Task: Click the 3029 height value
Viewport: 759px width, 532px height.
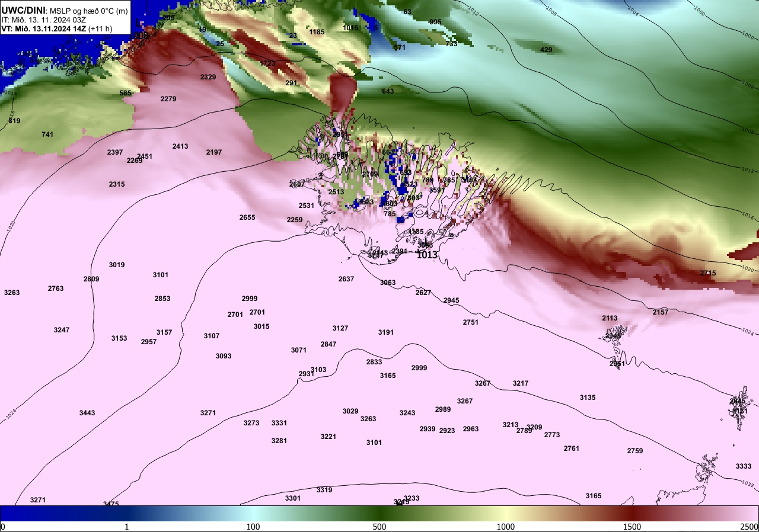Action: (350, 411)
